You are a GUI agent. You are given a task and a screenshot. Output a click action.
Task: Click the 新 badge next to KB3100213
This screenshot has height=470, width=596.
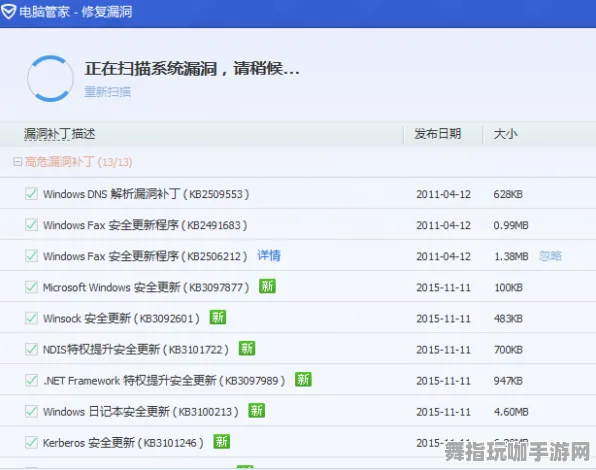(x=257, y=411)
